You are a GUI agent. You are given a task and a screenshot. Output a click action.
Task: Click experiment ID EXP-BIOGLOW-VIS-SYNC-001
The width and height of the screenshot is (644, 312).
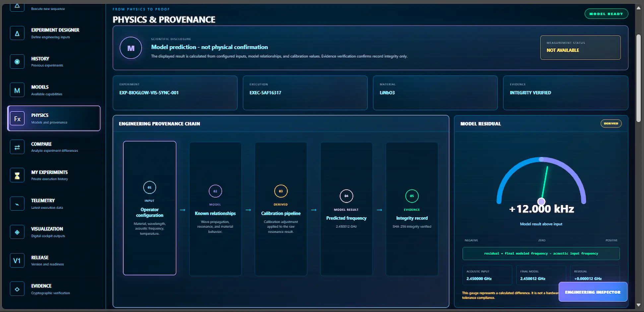pyautogui.click(x=149, y=93)
